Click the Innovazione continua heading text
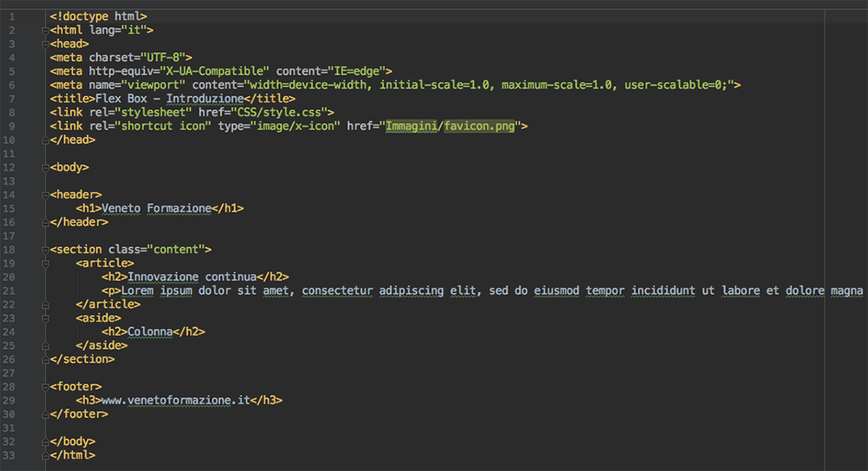The height and width of the screenshot is (471, 868). [x=192, y=277]
